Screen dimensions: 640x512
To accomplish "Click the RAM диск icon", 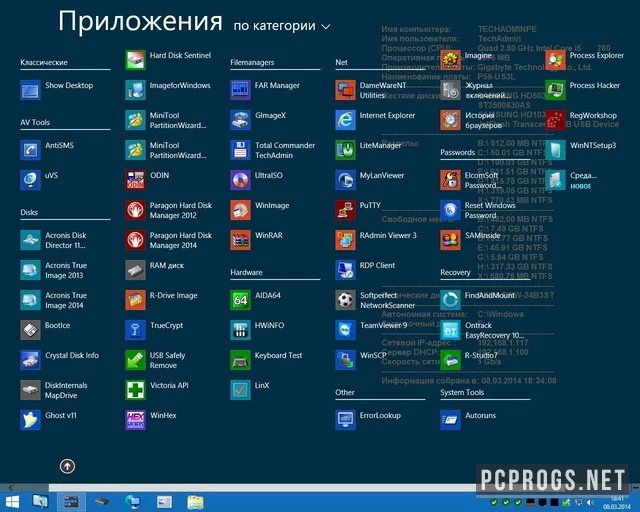I will [x=135, y=270].
